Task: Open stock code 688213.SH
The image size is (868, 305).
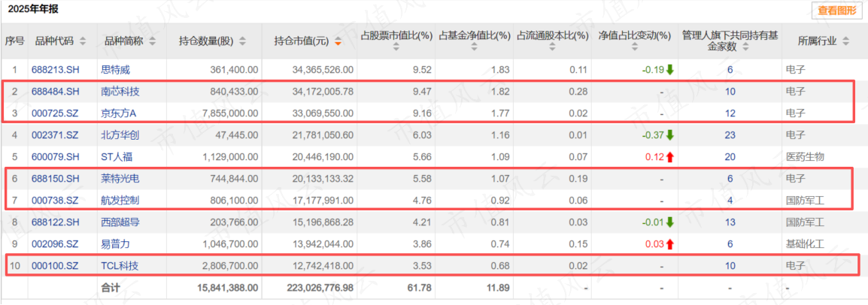Action: tap(56, 70)
